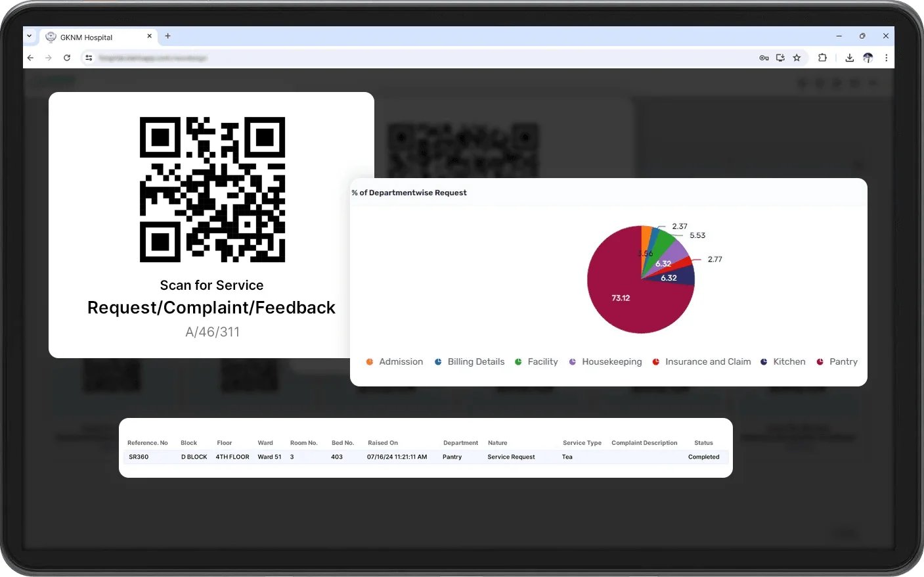Image resolution: width=924 pixels, height=577 pixels.
Task: Click the 5.53 label on pie chart
Action: click(x=697, y=235)
